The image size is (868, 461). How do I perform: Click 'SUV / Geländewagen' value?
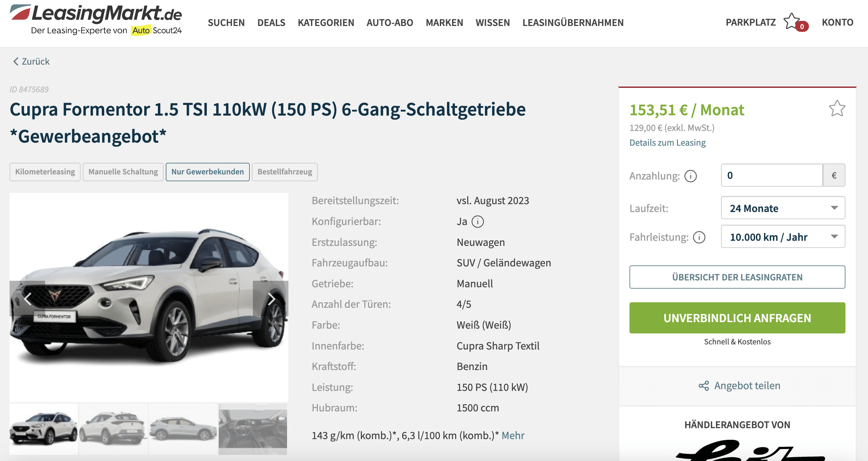504,263
